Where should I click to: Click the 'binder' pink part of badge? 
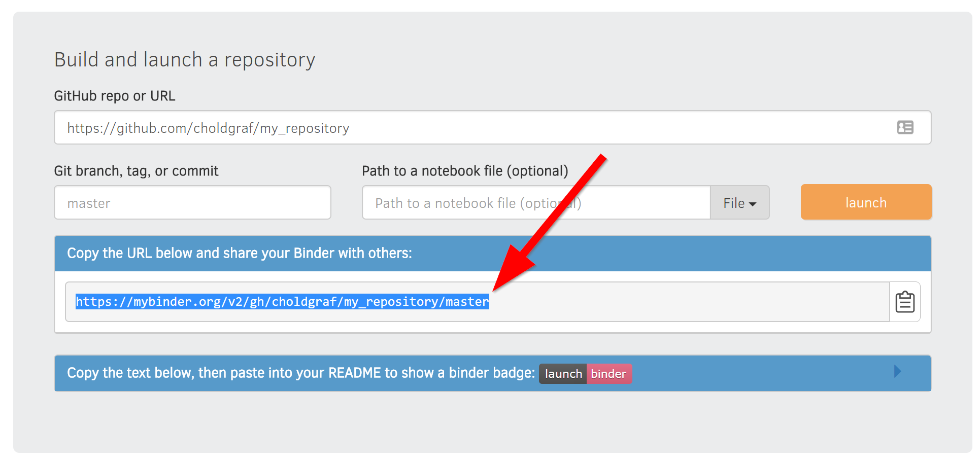pyautogui.click(x=609, y=374)
